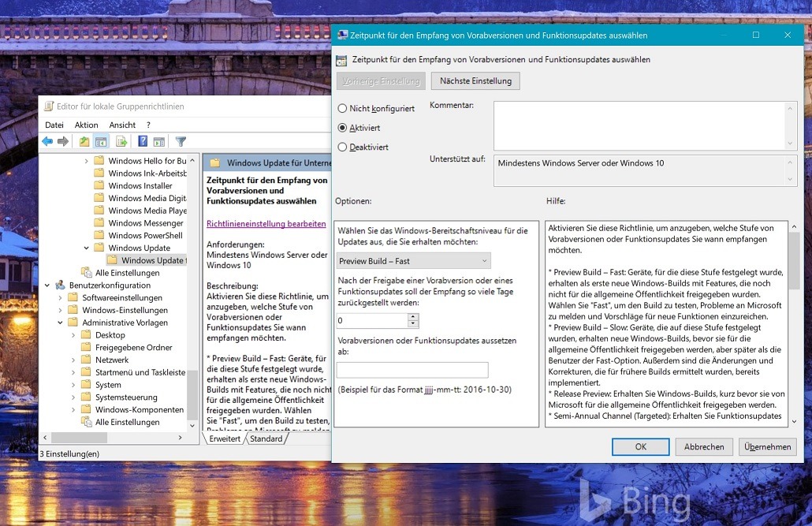Switch to the Standard tab

coord(266,439)
